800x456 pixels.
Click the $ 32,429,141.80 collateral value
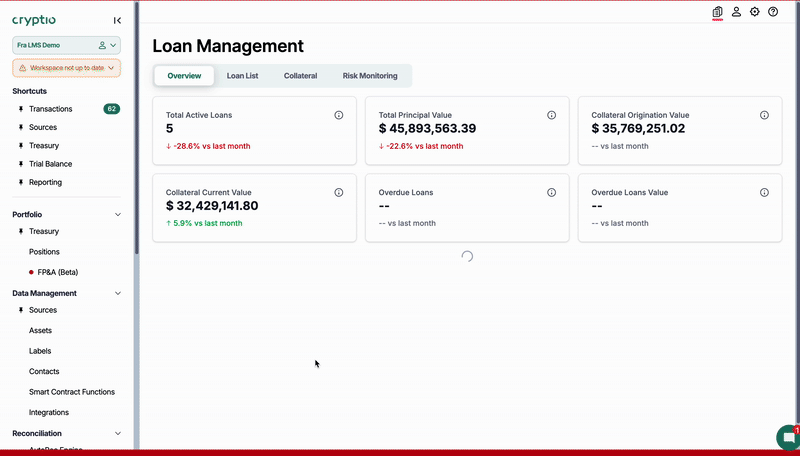point(212,206)
